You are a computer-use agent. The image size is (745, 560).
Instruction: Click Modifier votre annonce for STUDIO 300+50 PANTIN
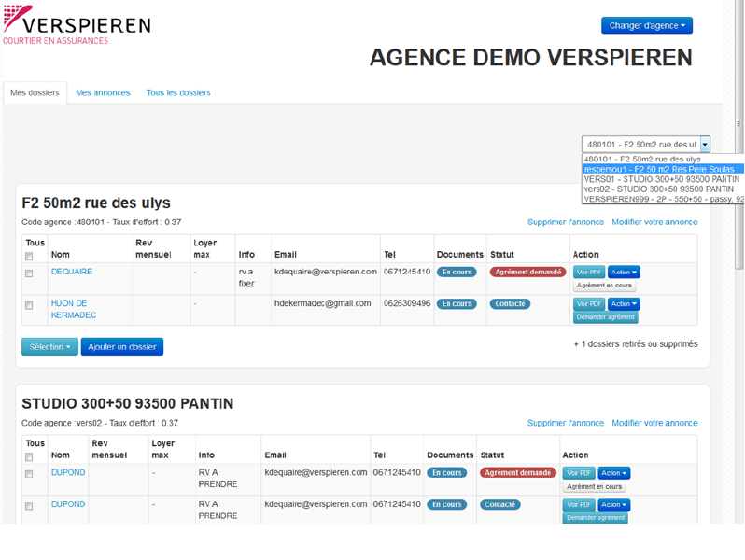point(654,423)
